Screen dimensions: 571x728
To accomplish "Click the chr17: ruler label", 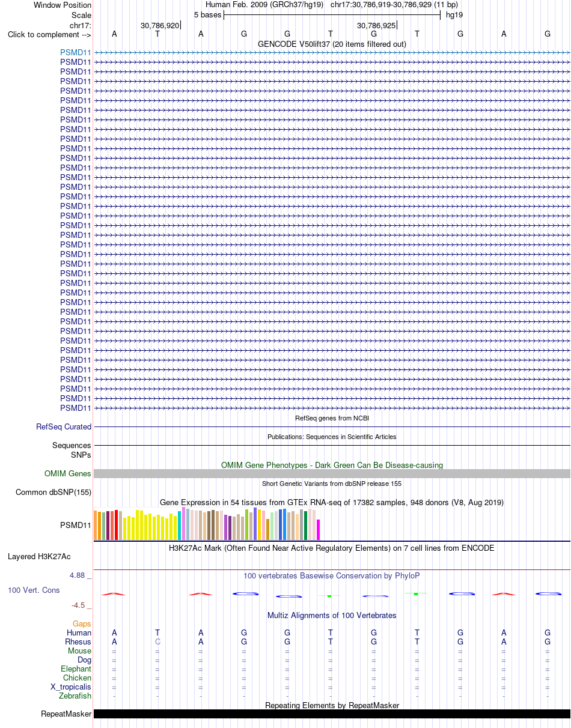I will (81, 25).
